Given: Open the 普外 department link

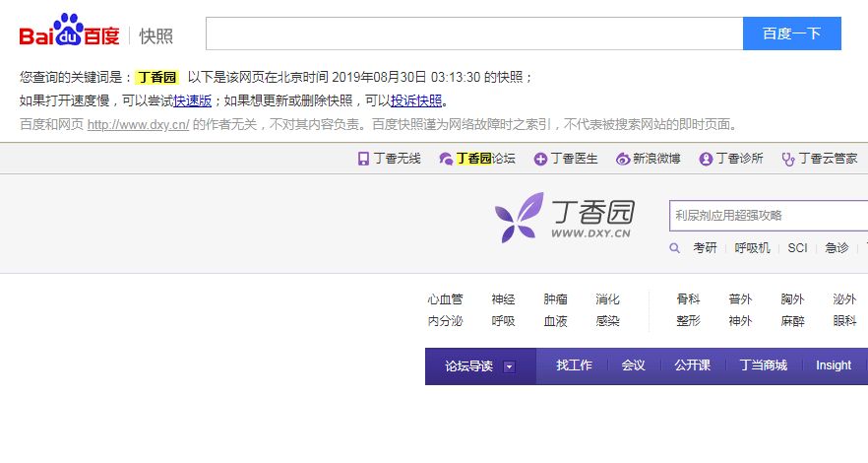Looking at the screenshot, I should [x=740, y=299].
